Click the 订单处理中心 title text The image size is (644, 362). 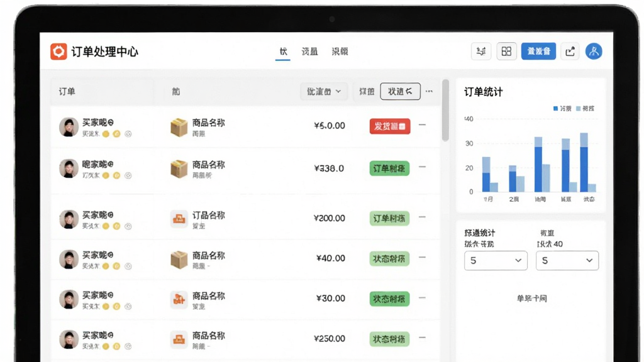(x=105, y=52)
